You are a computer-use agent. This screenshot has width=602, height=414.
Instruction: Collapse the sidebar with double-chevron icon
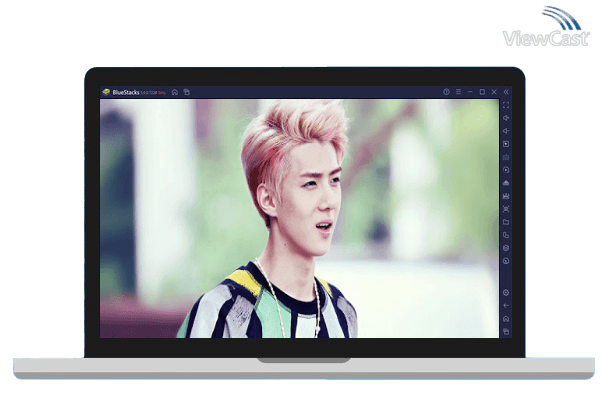point(506,92)
